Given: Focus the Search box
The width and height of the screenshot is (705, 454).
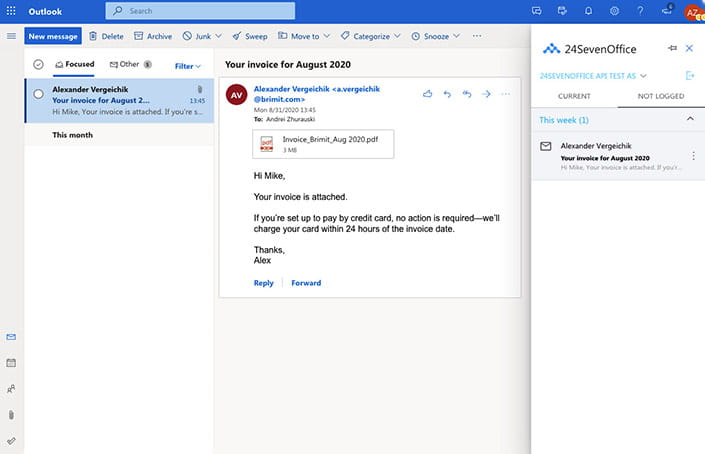Looking at the screenshot, I should point(200,11).
